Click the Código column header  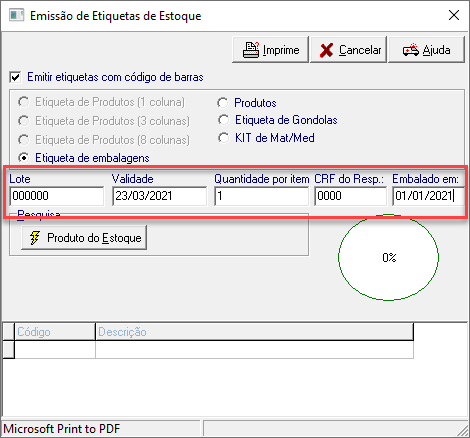point(55,332)
